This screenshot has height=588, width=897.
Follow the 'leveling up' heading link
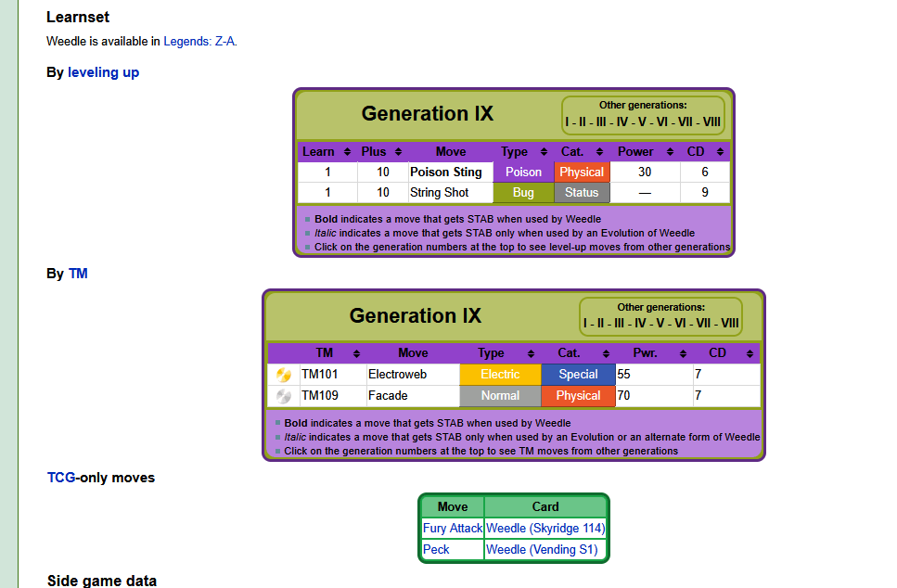(x=104, y=72)
